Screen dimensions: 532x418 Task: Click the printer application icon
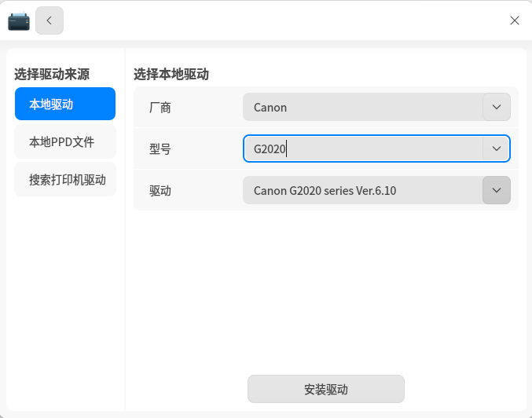click(19, 21)
